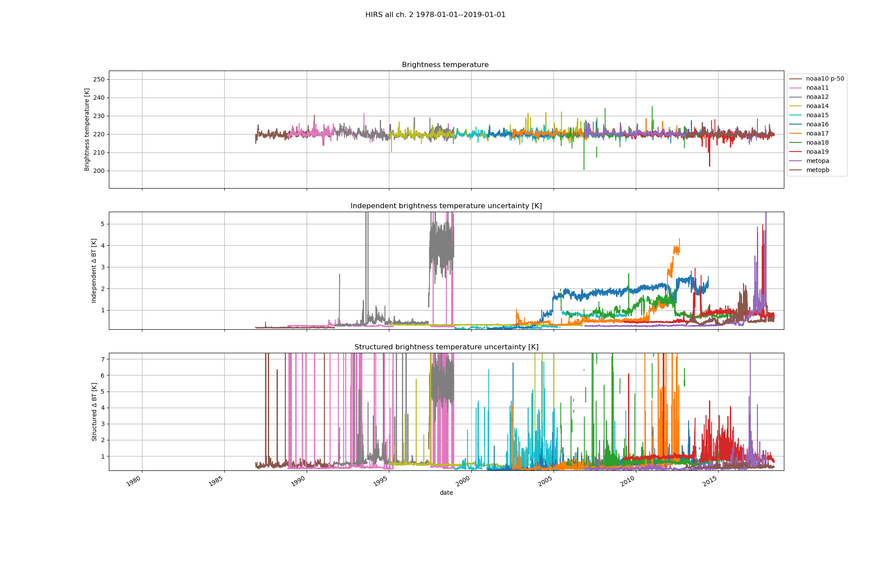Click the 210 tick on brightness temperature axis
The height and width of the screenshot is (588, 871).
(99, 152)
